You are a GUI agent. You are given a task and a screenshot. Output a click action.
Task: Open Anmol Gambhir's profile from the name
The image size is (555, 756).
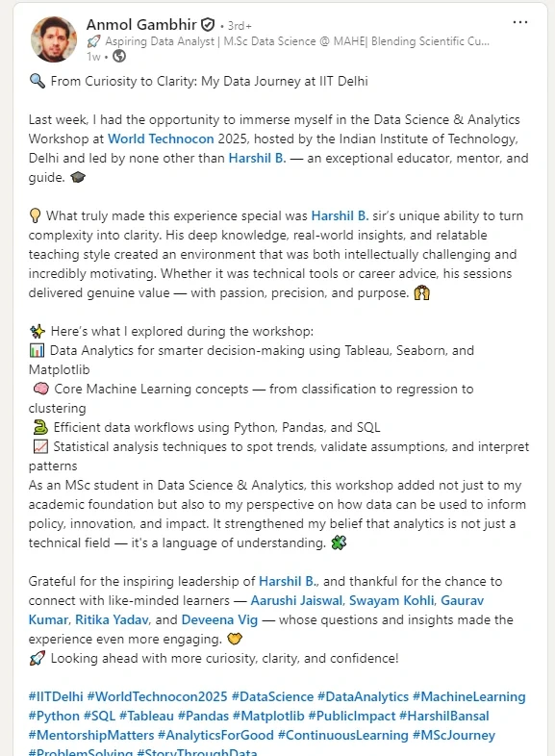141,24
